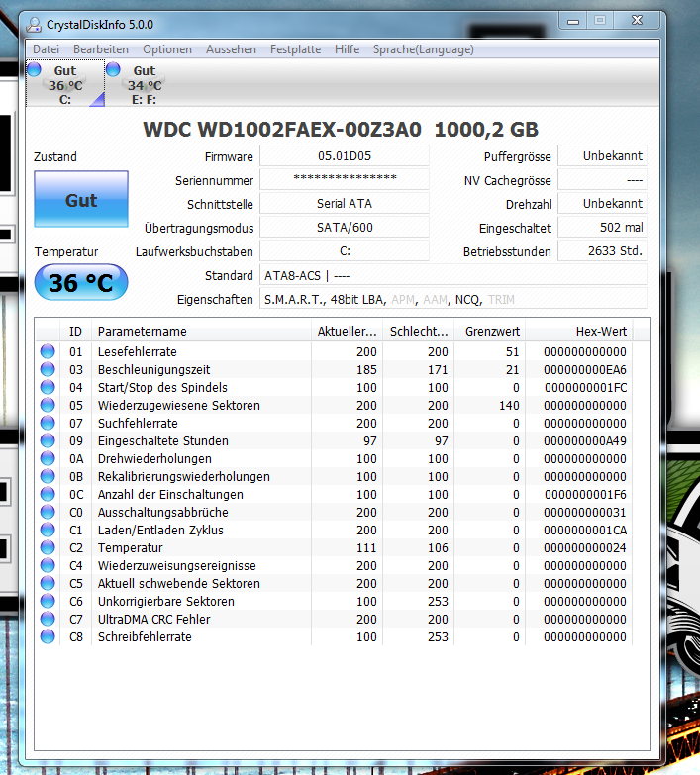The image size is (700, 775).
Task: Select hex value 0000000001CA
Action: click(585, 530)
